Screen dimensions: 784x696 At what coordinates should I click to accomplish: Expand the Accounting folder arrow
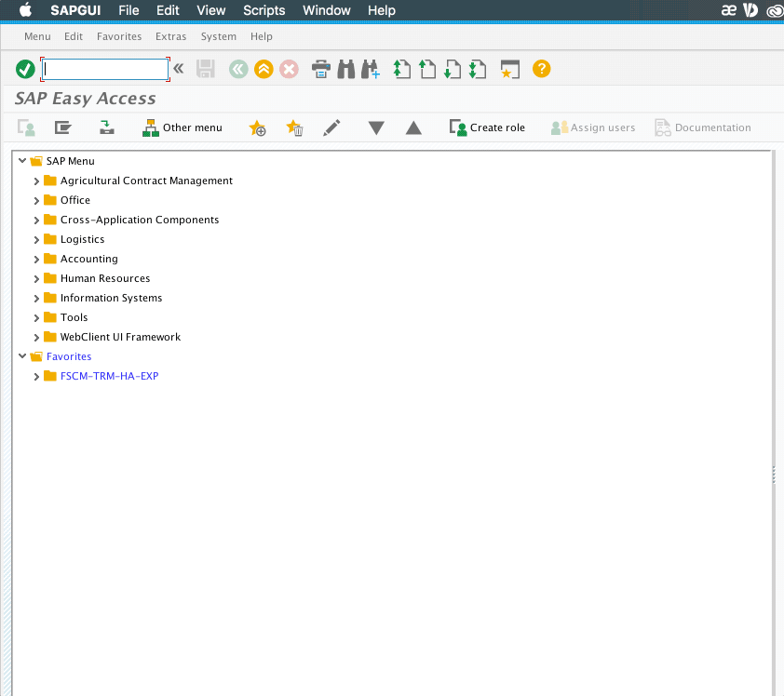(x=36, y=259)
